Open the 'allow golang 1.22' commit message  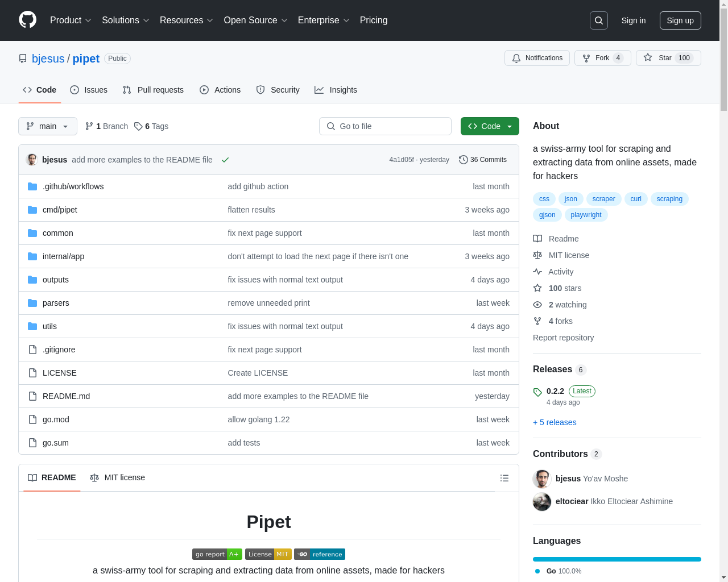tap(259, 419)
